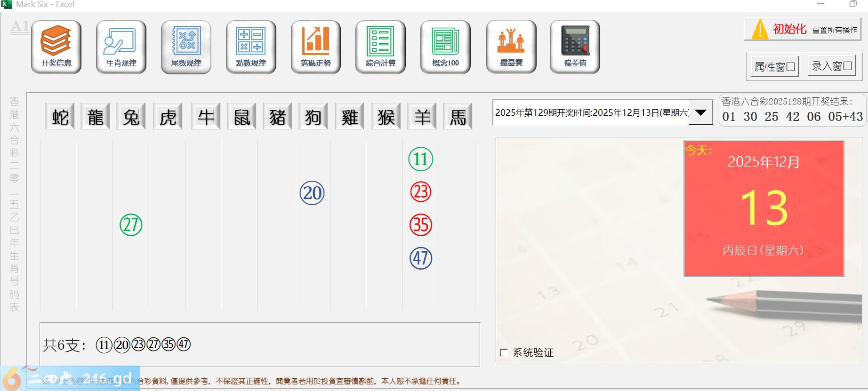Toggle the 属性窗口 button
This screenshot has width=868, height=391.
(x=775, y=67)
